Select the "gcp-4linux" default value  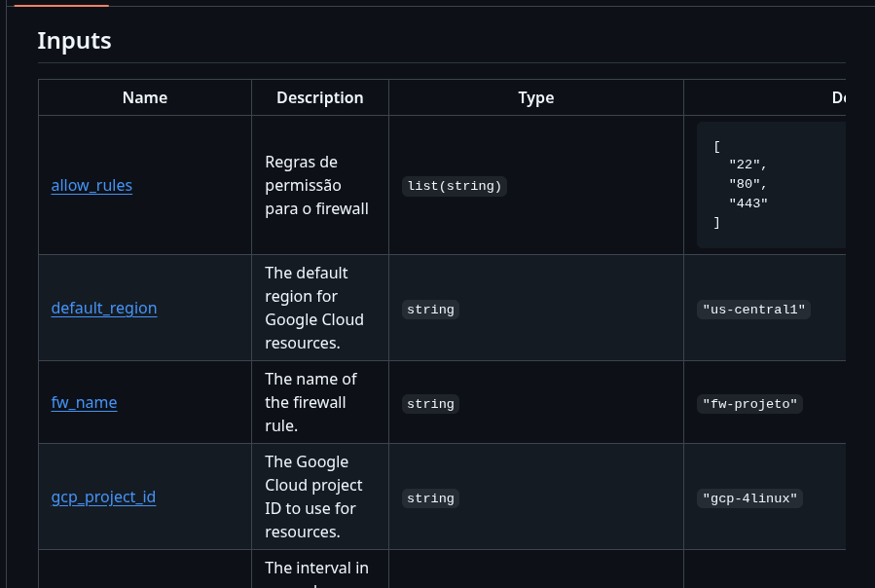click(749, 498)
